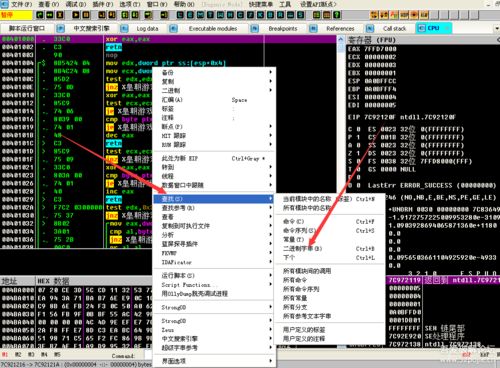Select 命令序列(S) in the 查找 submenu
The width and height of the screenshot is (500, 368).
pos(329,230)
